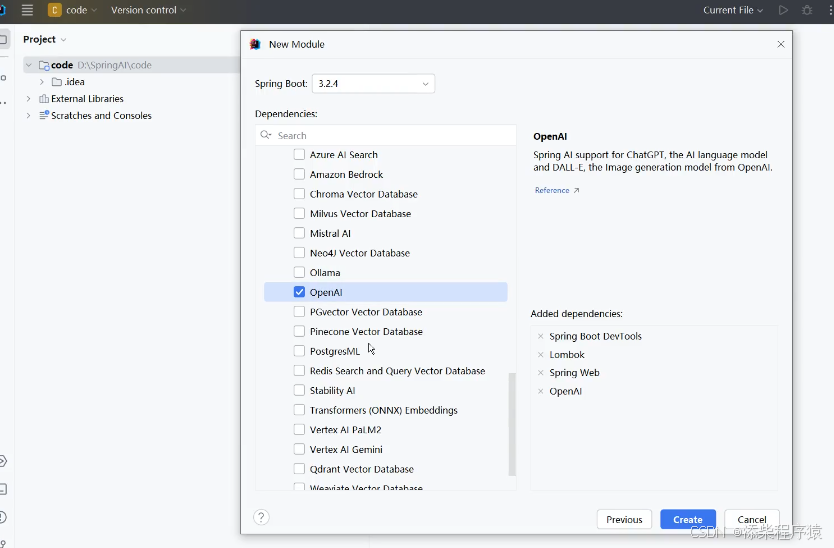
Task: Check Transformers (ONNX) Embeddings dependency
Action: (299, 410)
